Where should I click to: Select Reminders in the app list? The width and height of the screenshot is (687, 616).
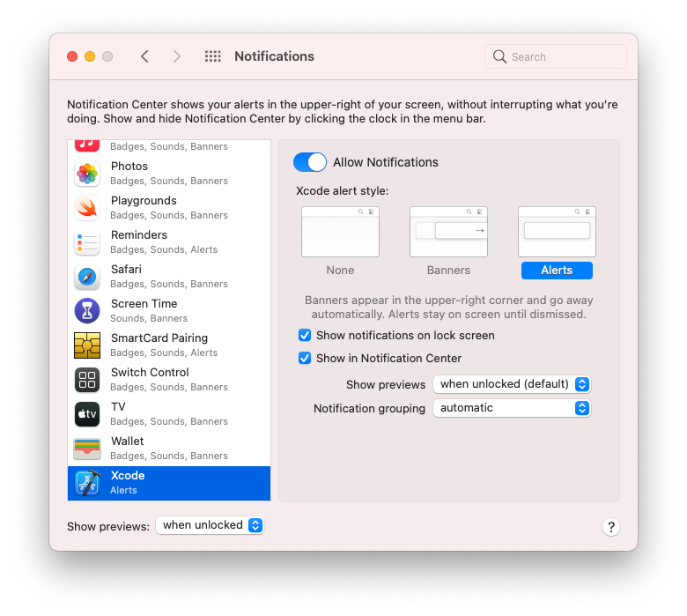point(169,242)
